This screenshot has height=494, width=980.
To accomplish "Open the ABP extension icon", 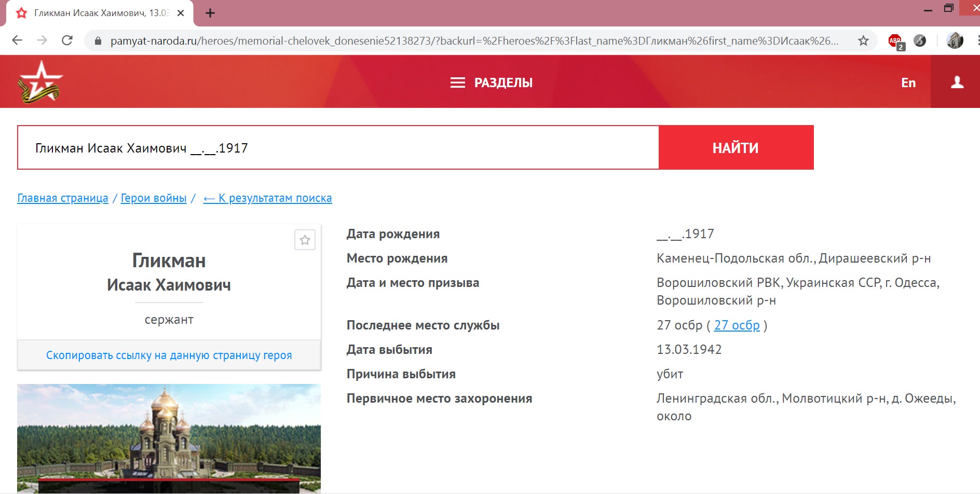I will coord(895,41).
